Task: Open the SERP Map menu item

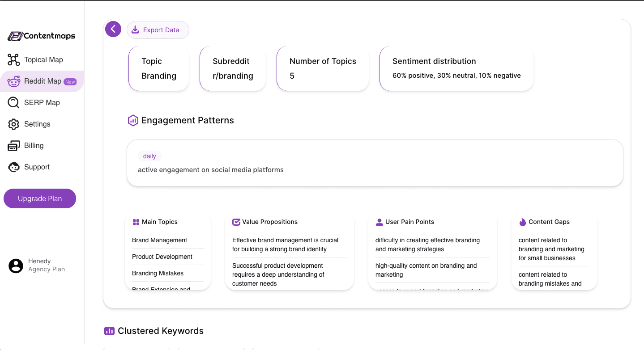Action: click(x=42, y=103)
